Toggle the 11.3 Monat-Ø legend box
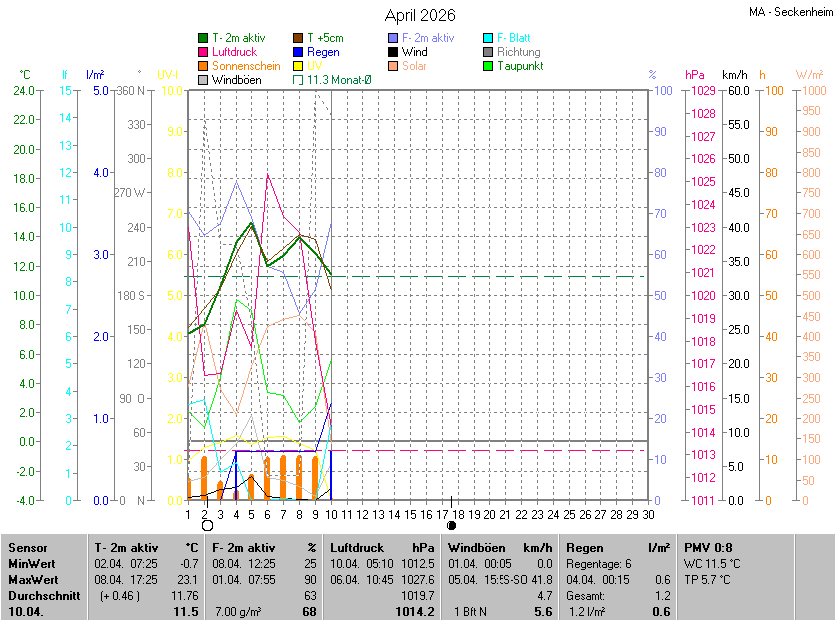 point(297,80)
